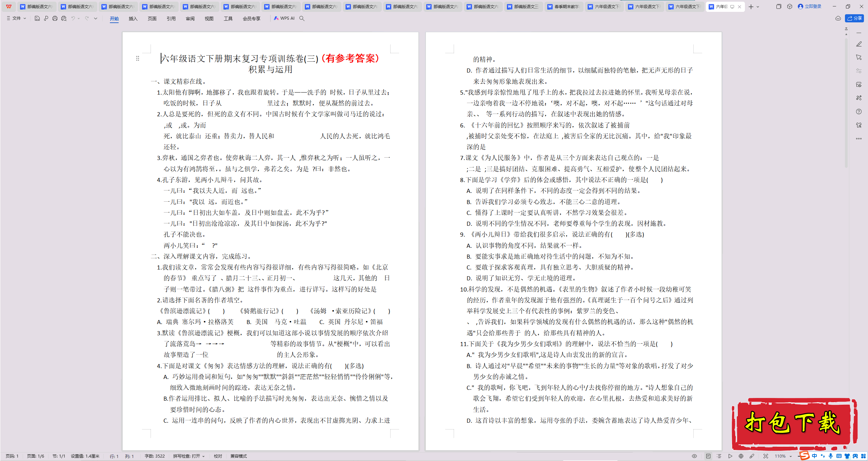The height and width of the screenshot is (461, 868).
Task: Click 立即登录 login link
Action: tap(810, 6)
